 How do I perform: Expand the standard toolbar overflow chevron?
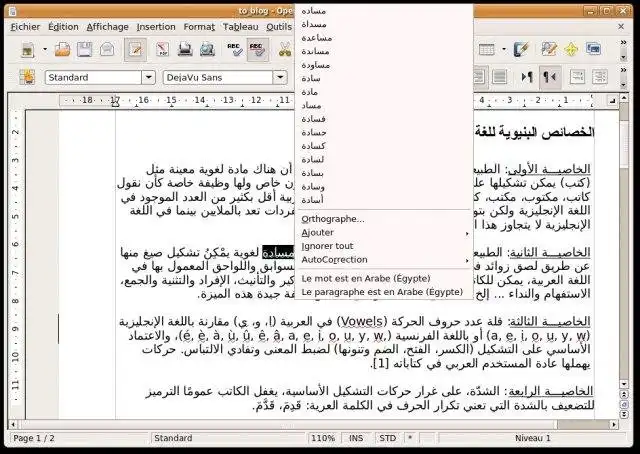coord(623,42)
